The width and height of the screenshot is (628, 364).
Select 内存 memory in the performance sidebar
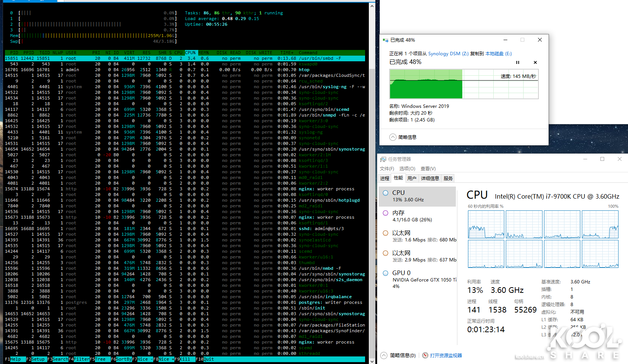pyautogui.click(x=417, y=216)
